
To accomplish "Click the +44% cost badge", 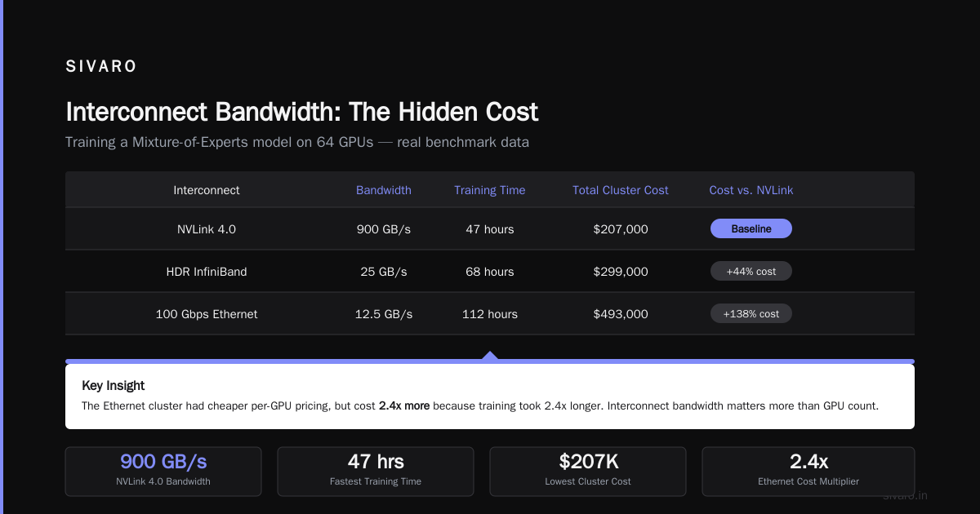I will click(751, 271).
